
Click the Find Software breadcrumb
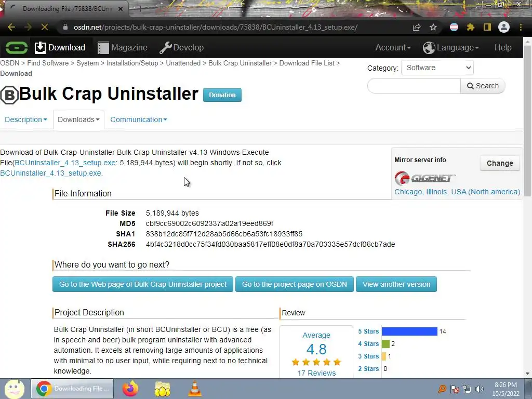point(48,63)
